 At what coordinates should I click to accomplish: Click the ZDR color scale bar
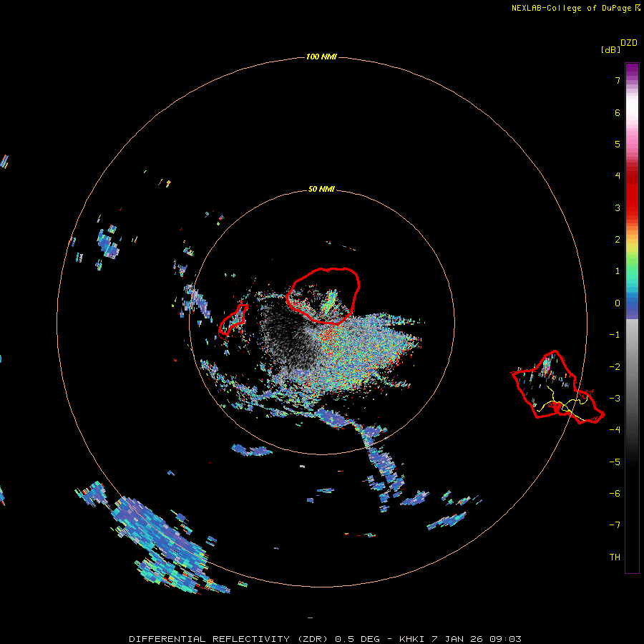click(632, 318)
